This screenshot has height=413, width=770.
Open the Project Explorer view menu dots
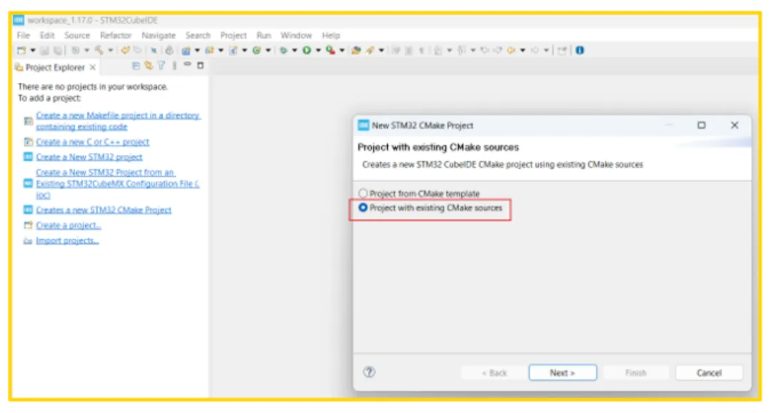pos(174,65)
